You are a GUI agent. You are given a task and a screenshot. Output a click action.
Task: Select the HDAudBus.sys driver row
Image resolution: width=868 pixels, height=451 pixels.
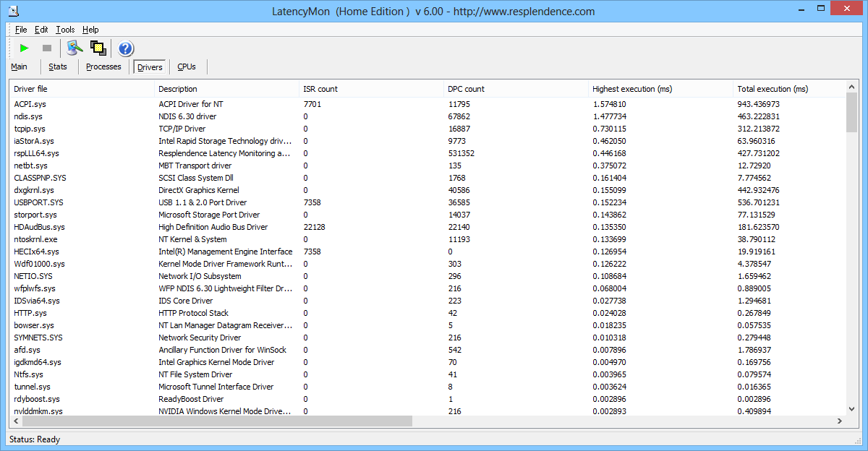(x=427, y=227)
